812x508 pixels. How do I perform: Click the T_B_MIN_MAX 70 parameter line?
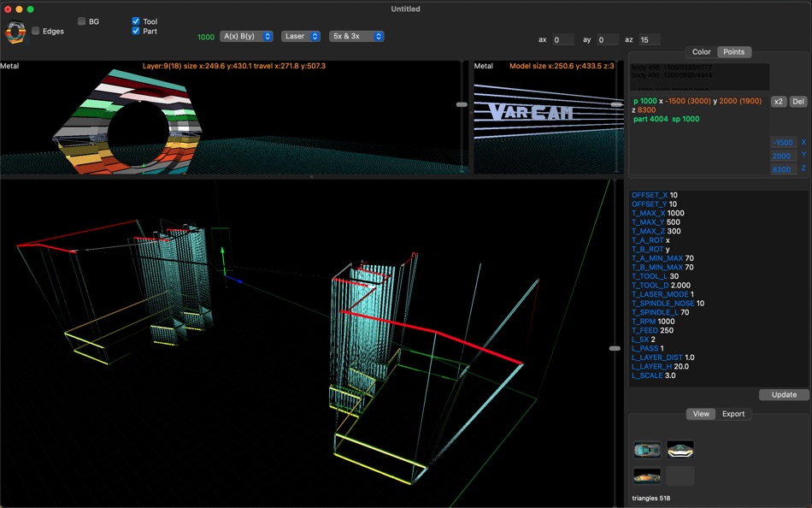click(662, 268)
